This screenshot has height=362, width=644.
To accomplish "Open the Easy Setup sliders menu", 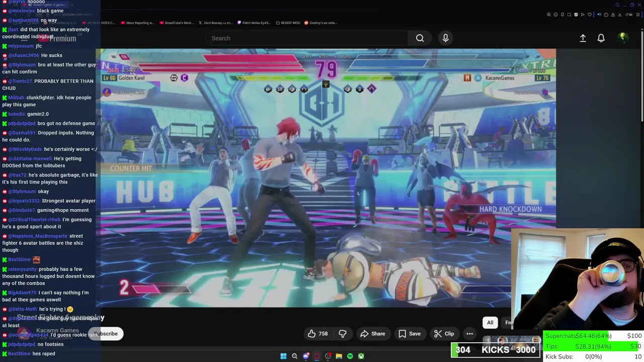I will 637,15.
